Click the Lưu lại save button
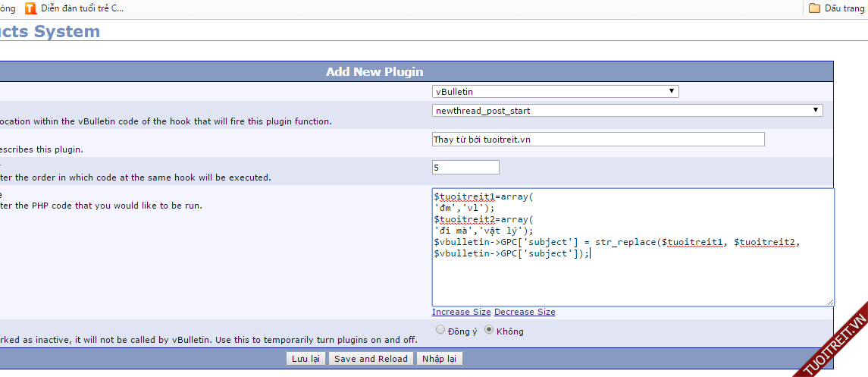868x377 pixels. [306, 359]
